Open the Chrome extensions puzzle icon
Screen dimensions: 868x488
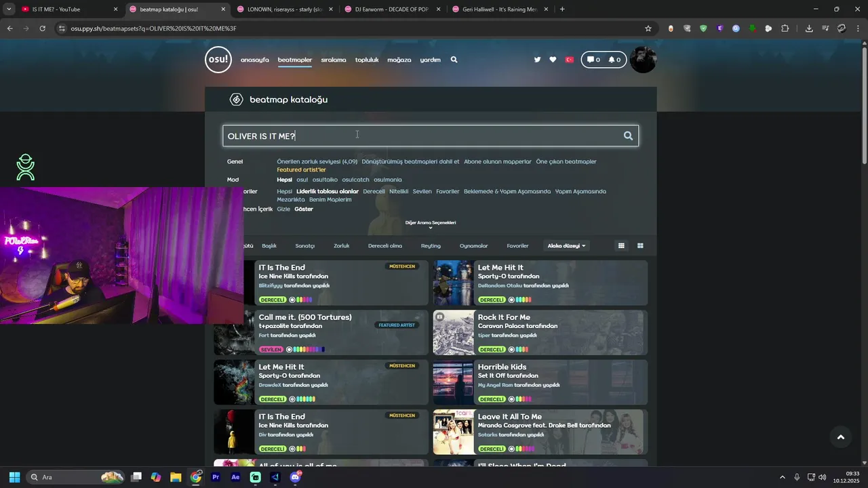click(785, 28)
